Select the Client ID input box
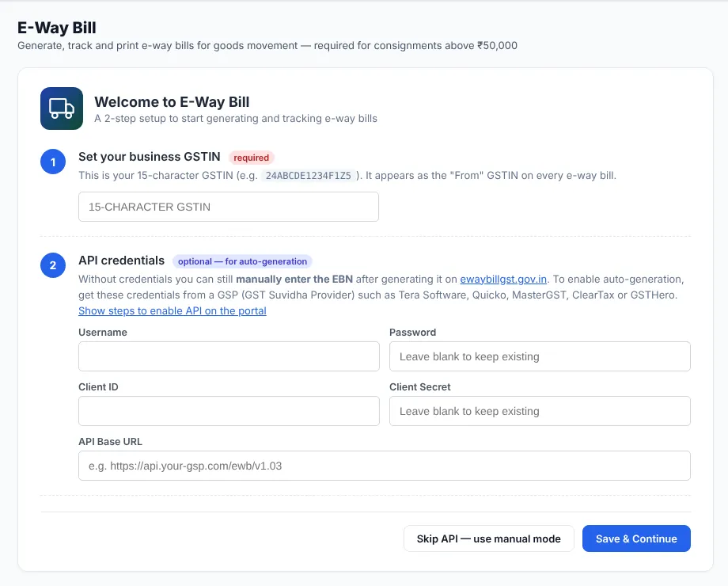This screenshot has width=728, height=586. [229, 411]
